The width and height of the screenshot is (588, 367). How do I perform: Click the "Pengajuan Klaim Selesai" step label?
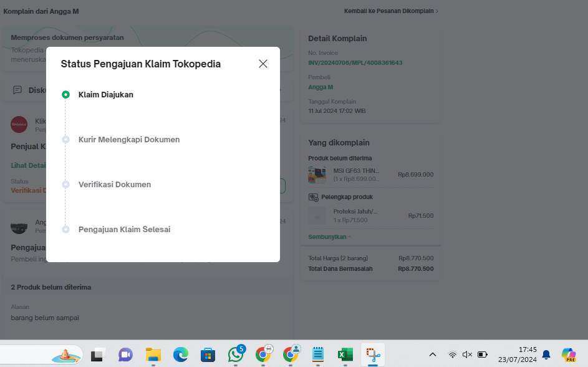pyautogui.click(x=124, y=229)
